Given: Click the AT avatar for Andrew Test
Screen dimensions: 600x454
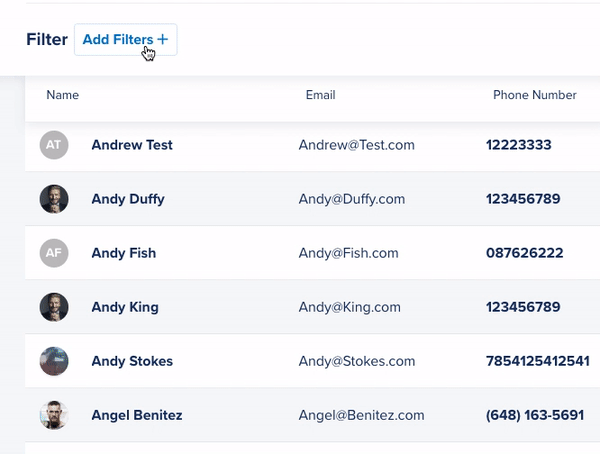Looking at the screenshot, I should tap(54, 145).
